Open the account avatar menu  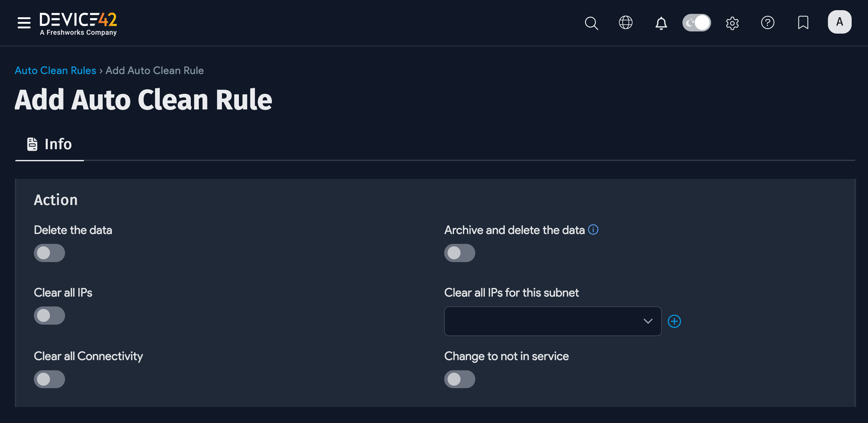840,22
